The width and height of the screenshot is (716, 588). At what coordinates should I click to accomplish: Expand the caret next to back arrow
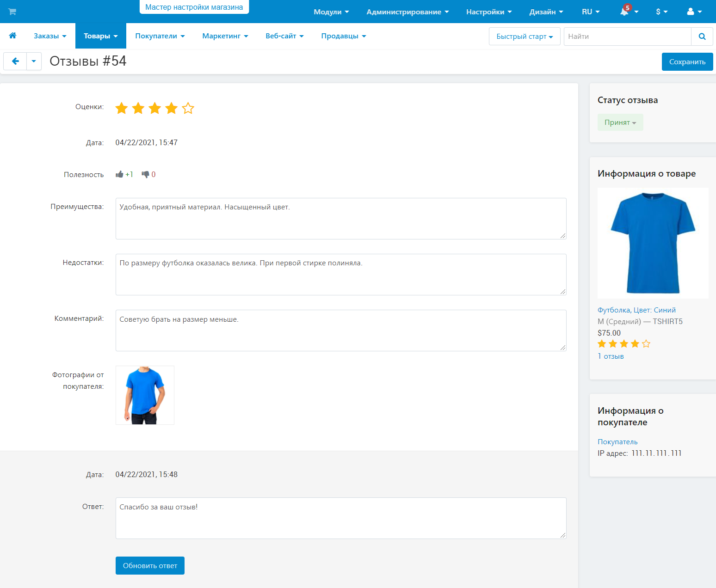tap(34, 61)
